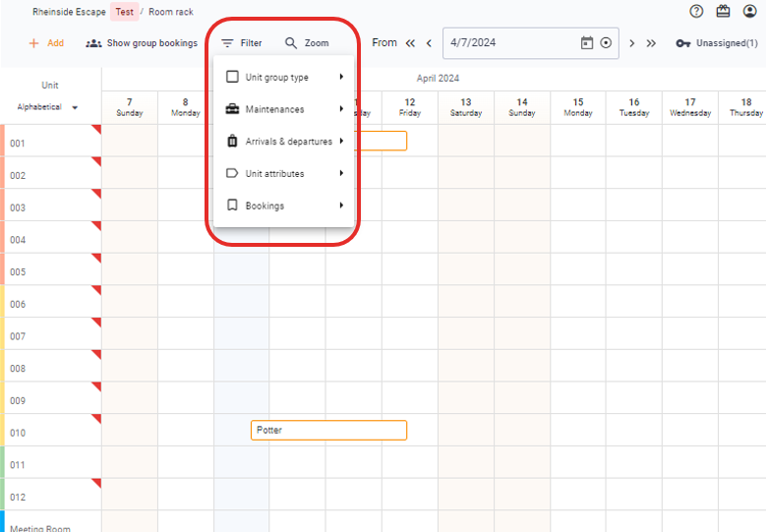Toggle Show group bookings
This screenshot has height=532, width=766.
[x=142, y=43]
